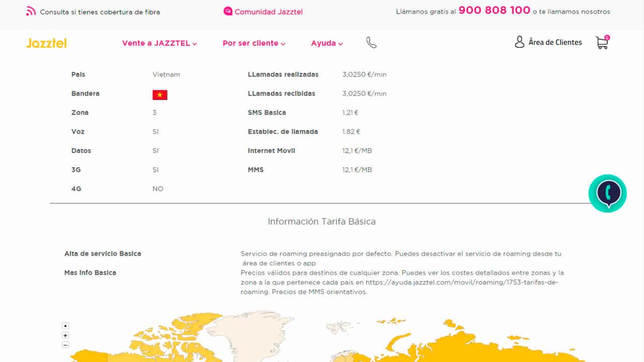Click the Área de Clientes user icon
Image resolution: width=644 pixels, height=362 pixels.
coord(520,42)
